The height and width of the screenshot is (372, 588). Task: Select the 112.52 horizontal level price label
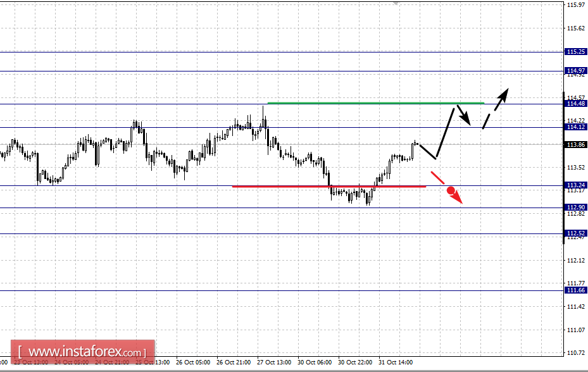coord(575,233)
